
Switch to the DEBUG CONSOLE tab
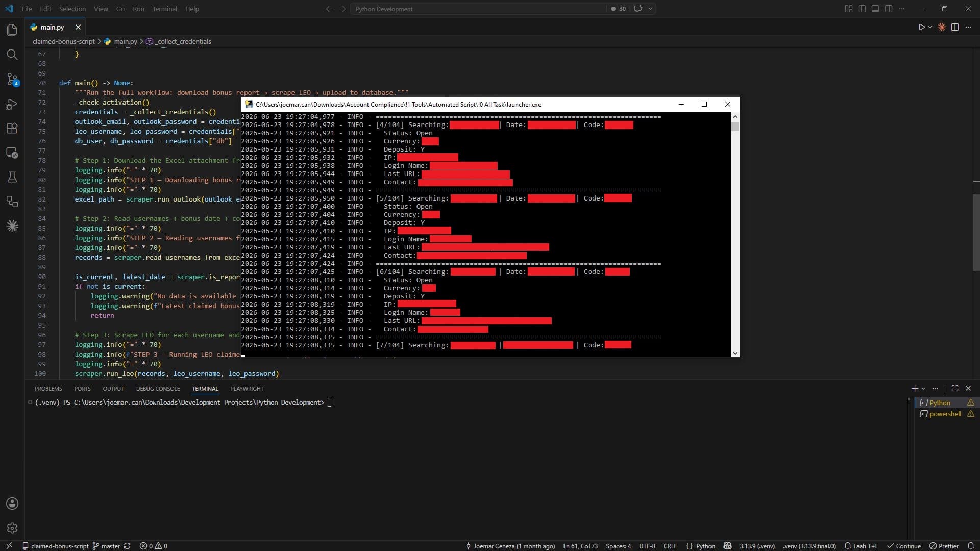tap(158, 389)
